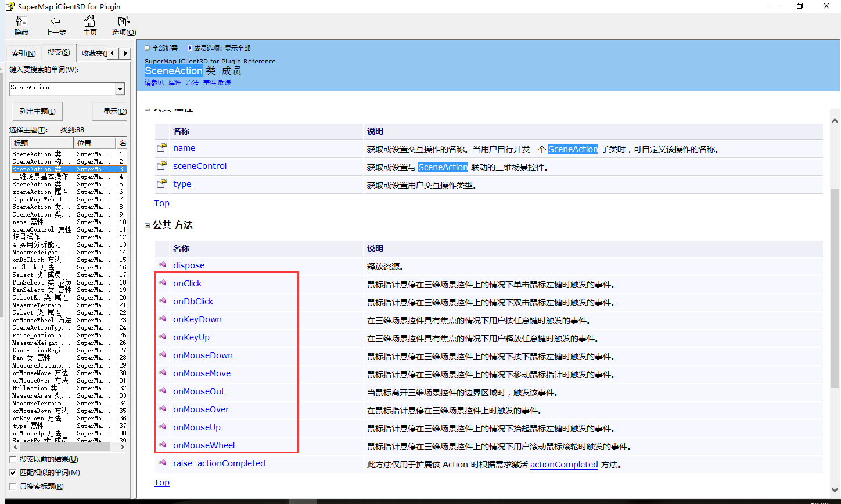Click the property icon next to type
The width and height of the screenshot is (841, 504).
pos(162,184)
